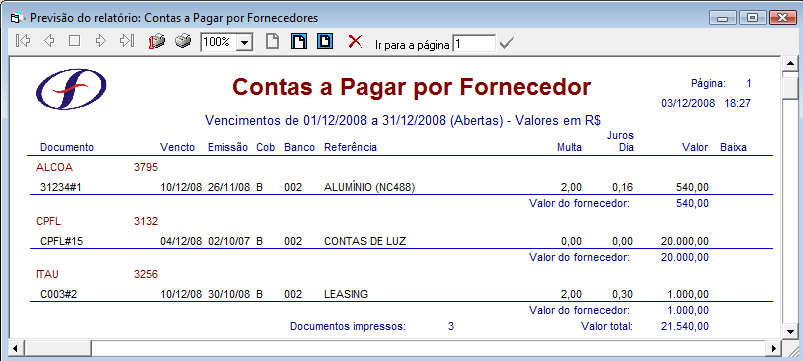Click the vertical scrollbar down arrow

790,331
